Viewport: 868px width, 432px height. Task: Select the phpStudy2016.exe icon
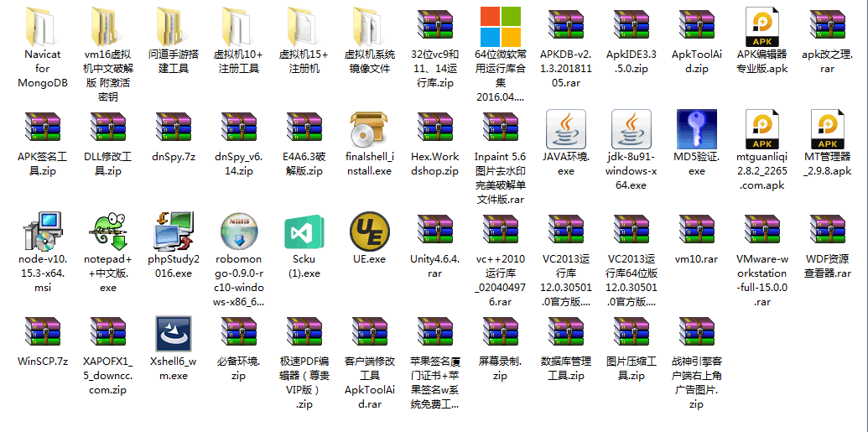(174, 232)
